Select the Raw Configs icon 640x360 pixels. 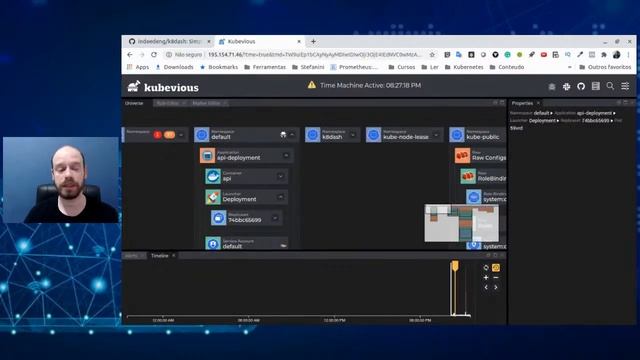tap(462, 156)
